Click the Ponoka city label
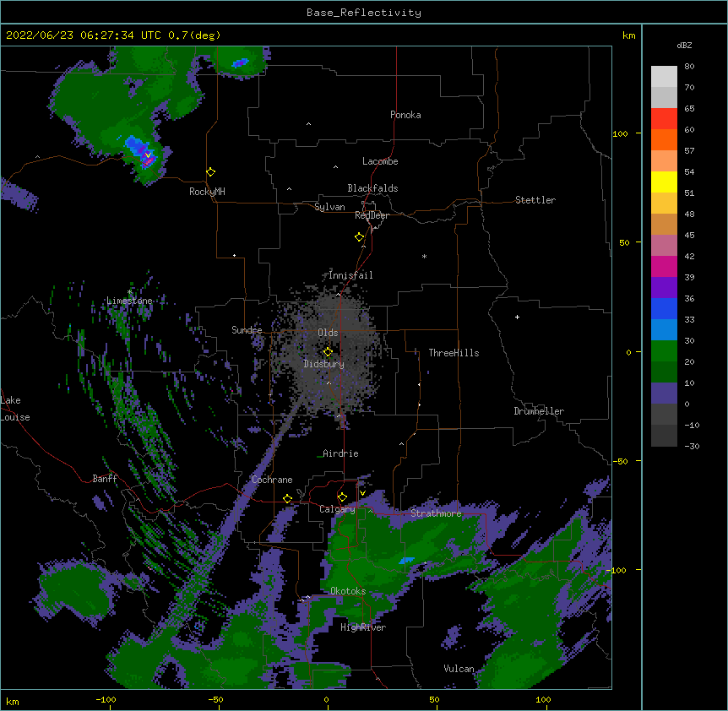 (x=405, y=115)
